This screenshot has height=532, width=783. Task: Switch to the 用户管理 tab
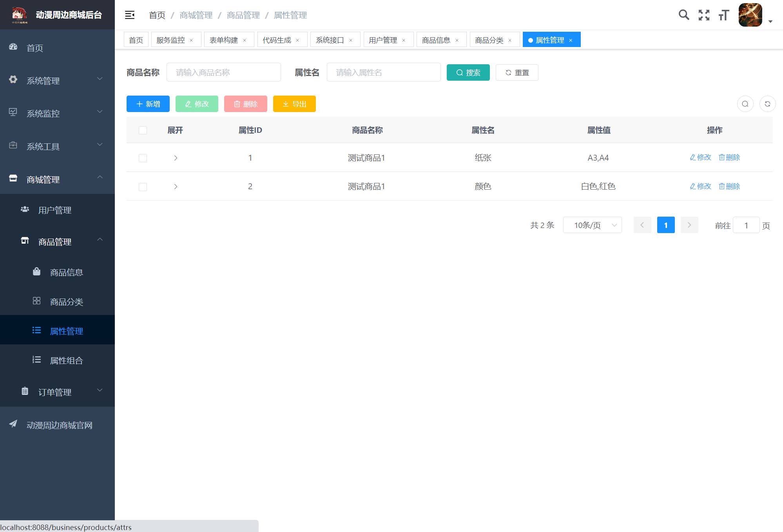click(x=383, y=40)
